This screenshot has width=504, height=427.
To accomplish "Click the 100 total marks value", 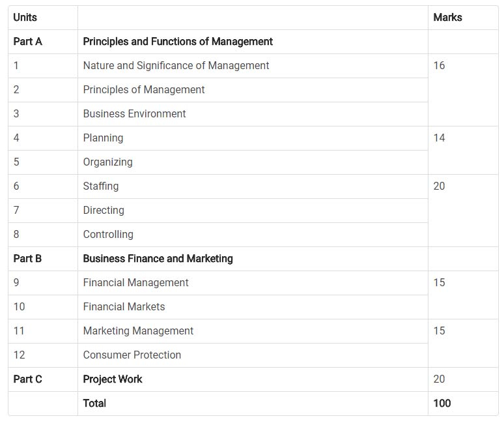I will tap(442, 404).
